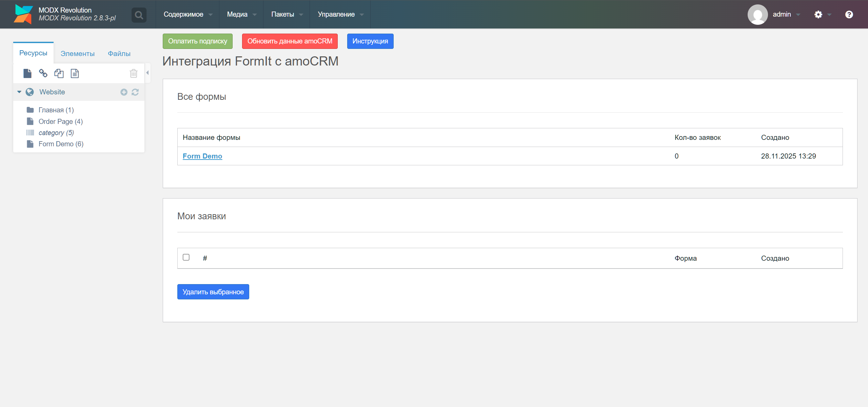The image size is (868, 407).
Task: Switch to the Файлы tab
Action: coord(119,54)
